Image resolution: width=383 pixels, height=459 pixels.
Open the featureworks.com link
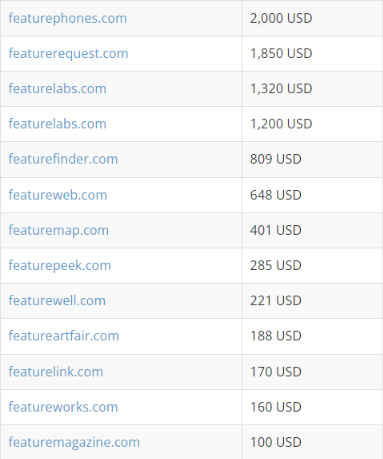coord(63,407)
